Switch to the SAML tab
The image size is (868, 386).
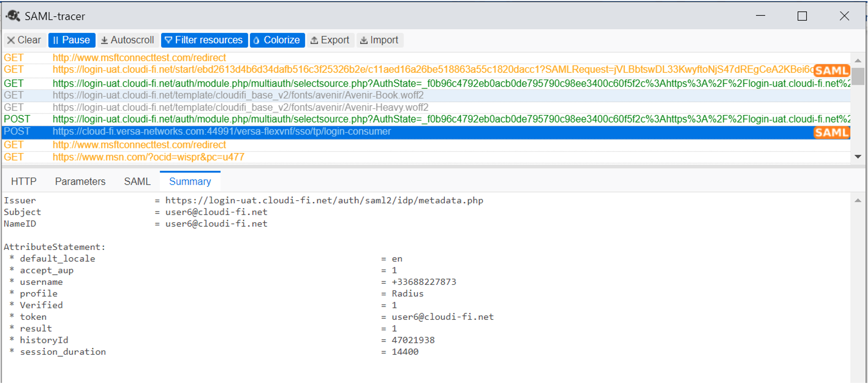coord(137,182)
